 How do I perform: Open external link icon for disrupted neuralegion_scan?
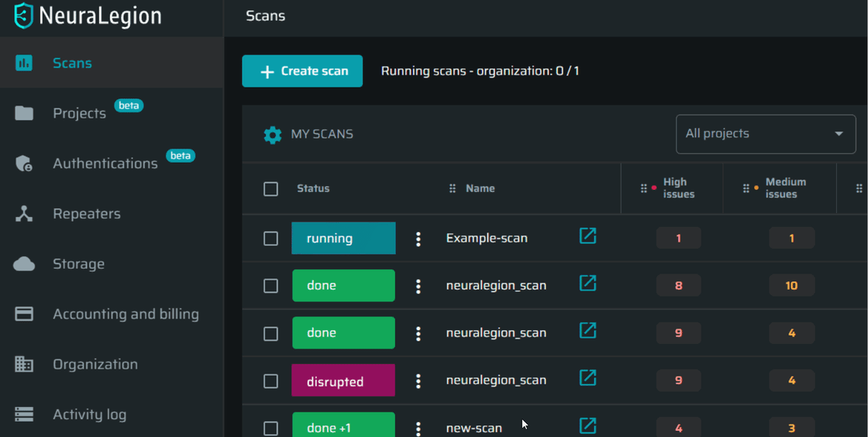587,378
